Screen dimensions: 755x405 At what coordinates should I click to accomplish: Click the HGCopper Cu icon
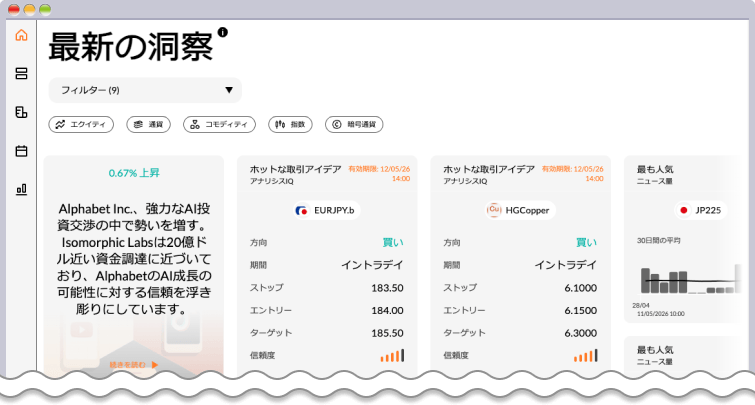click(494, 210)
